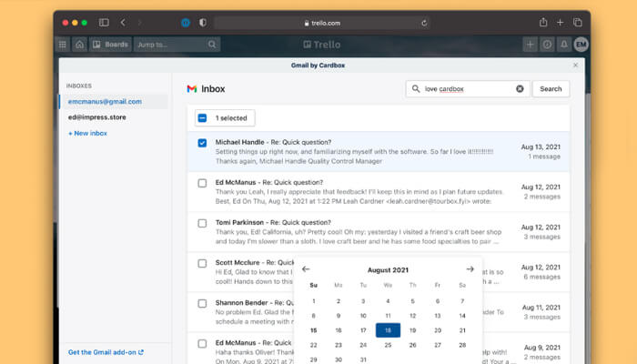Screen dimensions: 637x364
Task: Pick August 21 in the calendar
Action: coord(462,330)
